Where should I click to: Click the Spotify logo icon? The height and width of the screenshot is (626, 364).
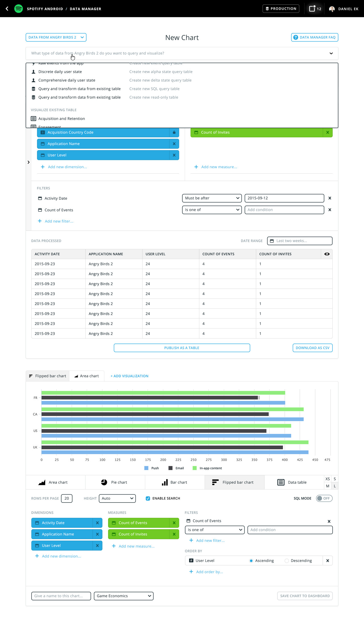18,9
